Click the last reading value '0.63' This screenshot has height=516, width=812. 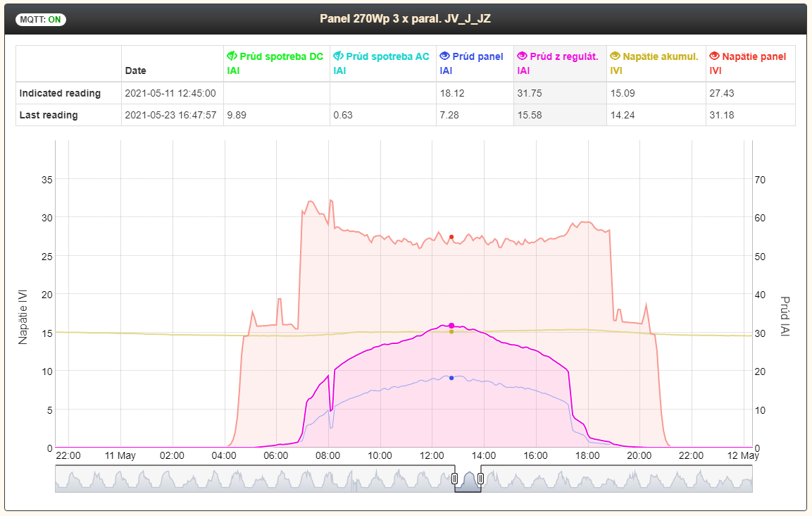click(343, 115)
